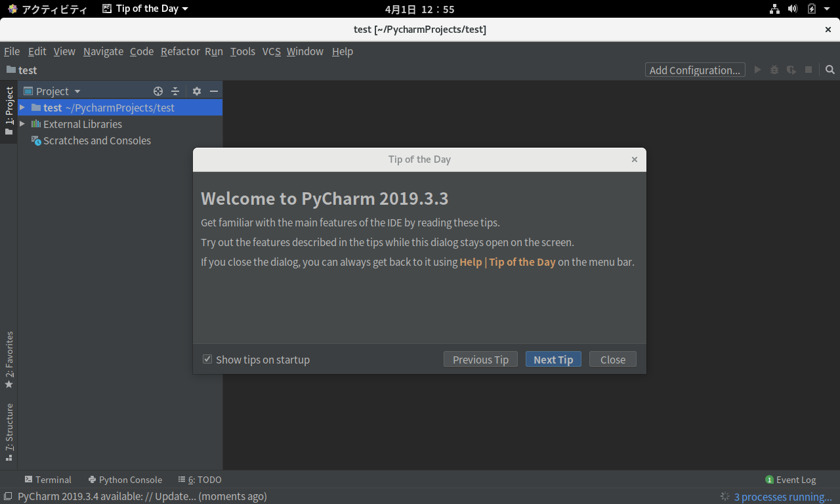The width and height of the screenshot is (840, 504).
Task: Click the 3 processes running progress indicator
Action: (x=781, y=497)
